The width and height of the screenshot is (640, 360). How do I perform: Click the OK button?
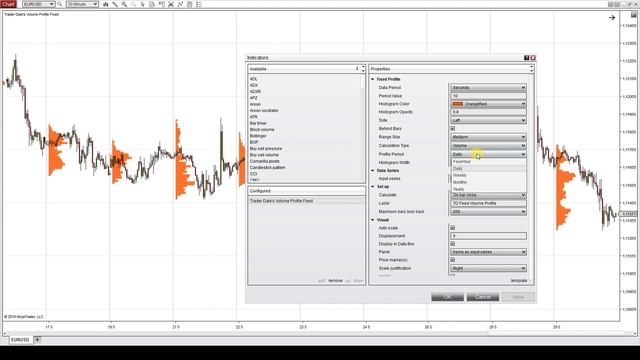(447, 297)
